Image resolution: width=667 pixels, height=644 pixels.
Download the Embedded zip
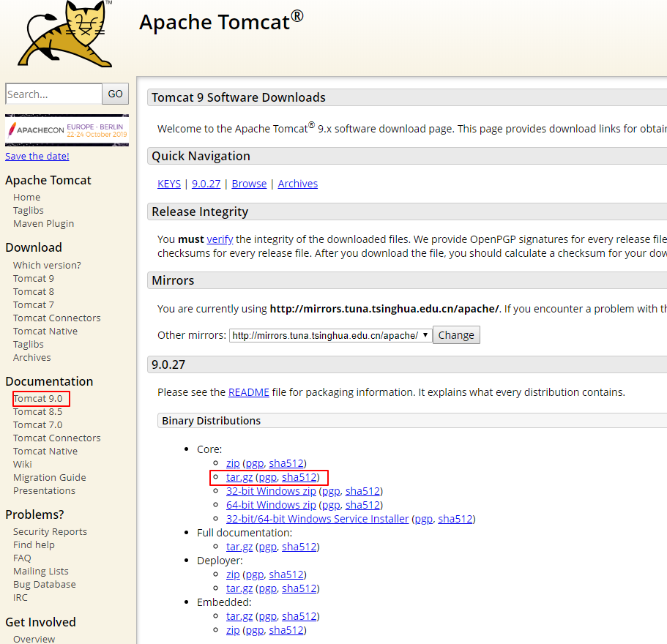click(233, 630)
